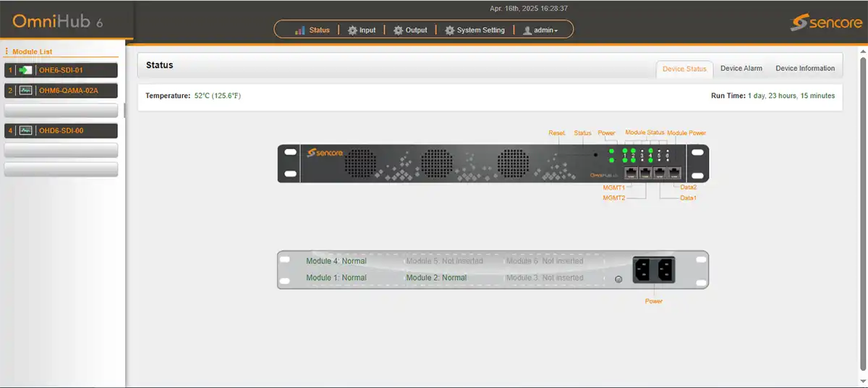Click the sidebar collapse handle
Viewport: 868px width, 388px height.
tap(124, 110)
